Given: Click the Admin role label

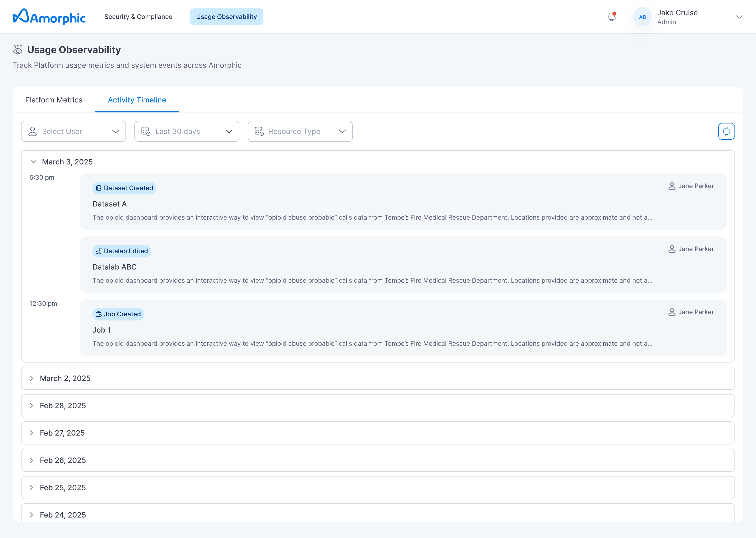Looking at the screenshot, I should click(667, 22).
